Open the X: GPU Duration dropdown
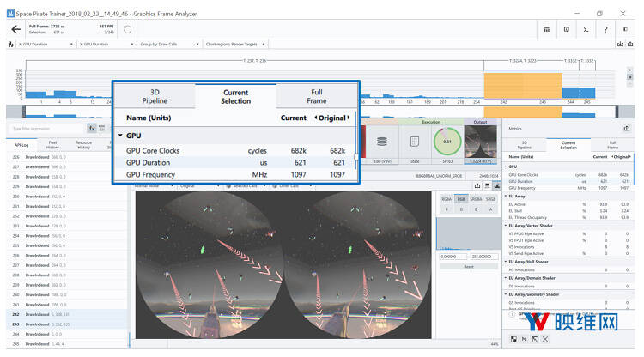 point(40,44)
